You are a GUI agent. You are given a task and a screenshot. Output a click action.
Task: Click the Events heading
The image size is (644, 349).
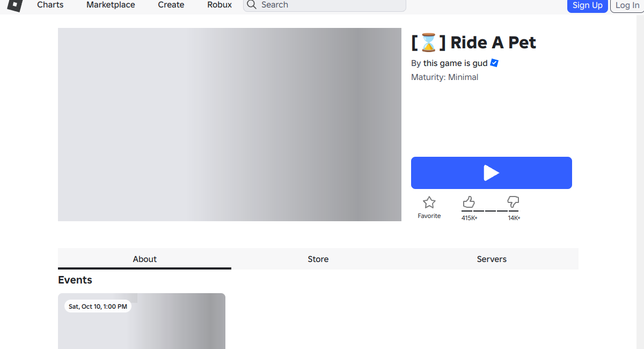75,280
